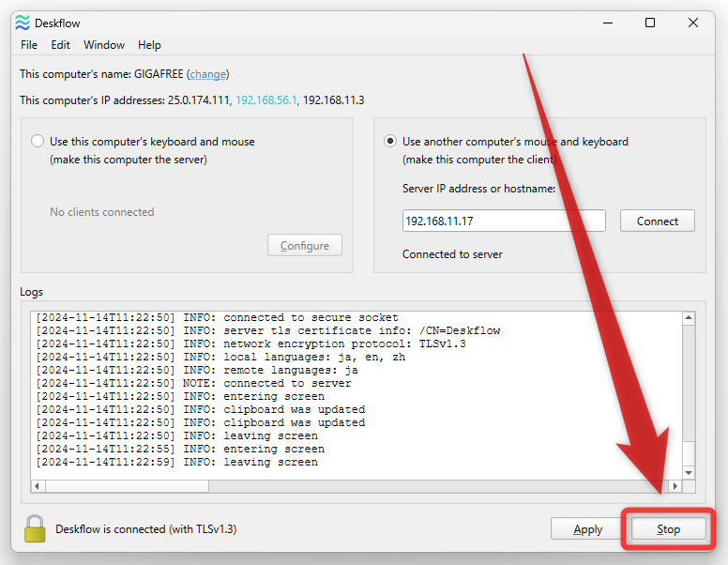Click log line 'local languages: ja, en, zh'
This screenshot has width=728, height=565.
221,358
